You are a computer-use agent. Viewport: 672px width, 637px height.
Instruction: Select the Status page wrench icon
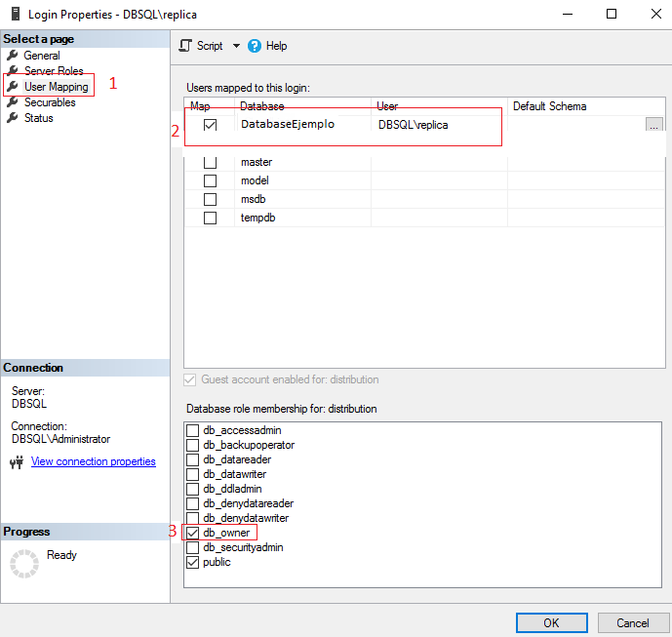pyautogui.click(x=13, y=118)
